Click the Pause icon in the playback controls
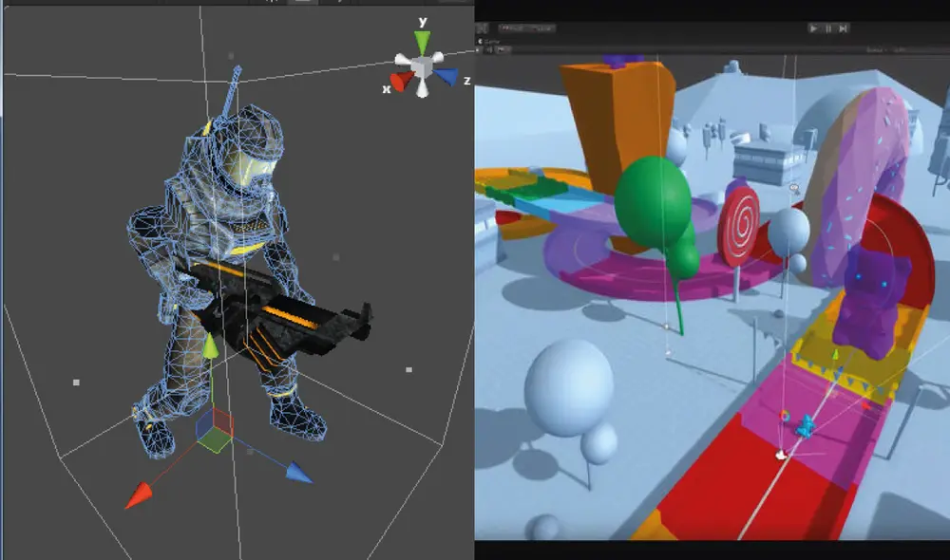The image size is (950, 560). (x=829, y=28)
